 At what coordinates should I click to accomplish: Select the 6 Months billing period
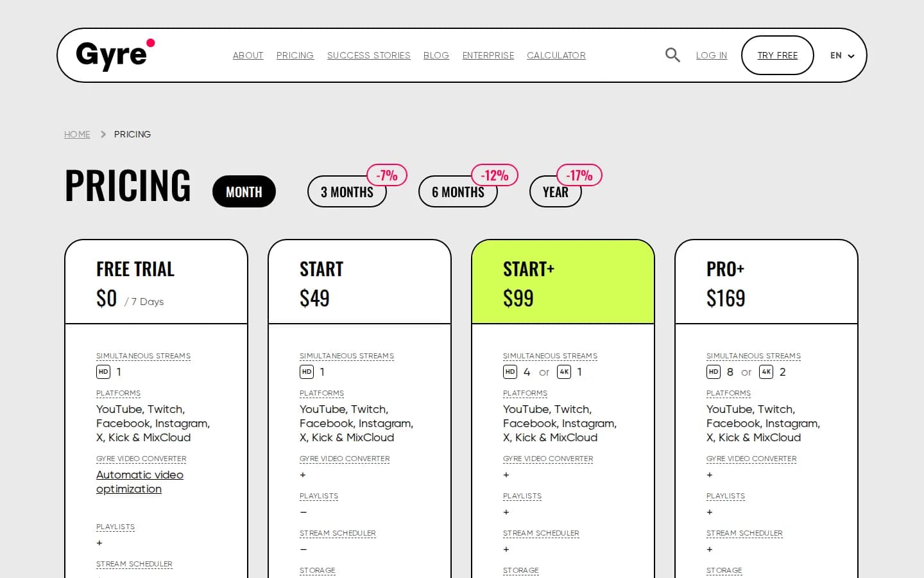coord(458,191)
